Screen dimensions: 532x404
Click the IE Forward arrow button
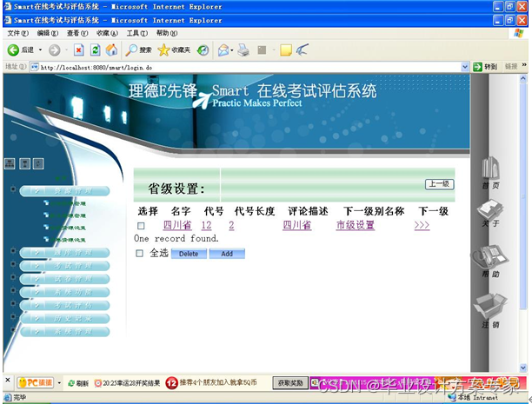coord(54,50)
